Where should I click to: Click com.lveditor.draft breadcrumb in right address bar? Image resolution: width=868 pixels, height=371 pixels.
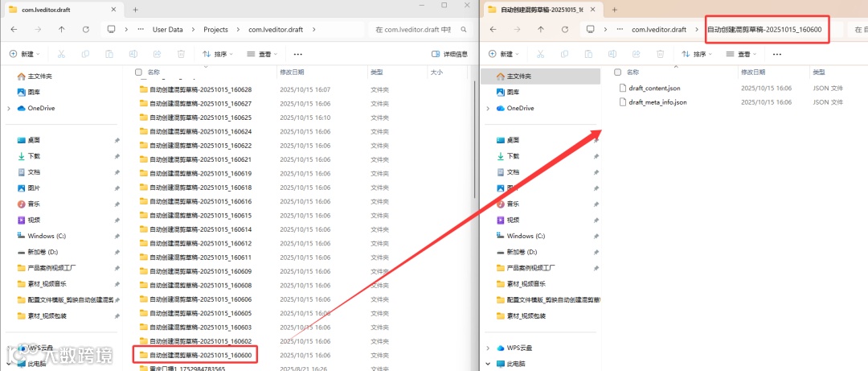pos(659,30)
